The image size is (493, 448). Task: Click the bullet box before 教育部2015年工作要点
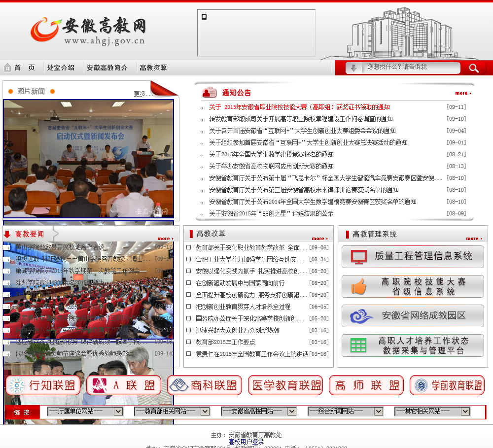(x=189, y=342)
